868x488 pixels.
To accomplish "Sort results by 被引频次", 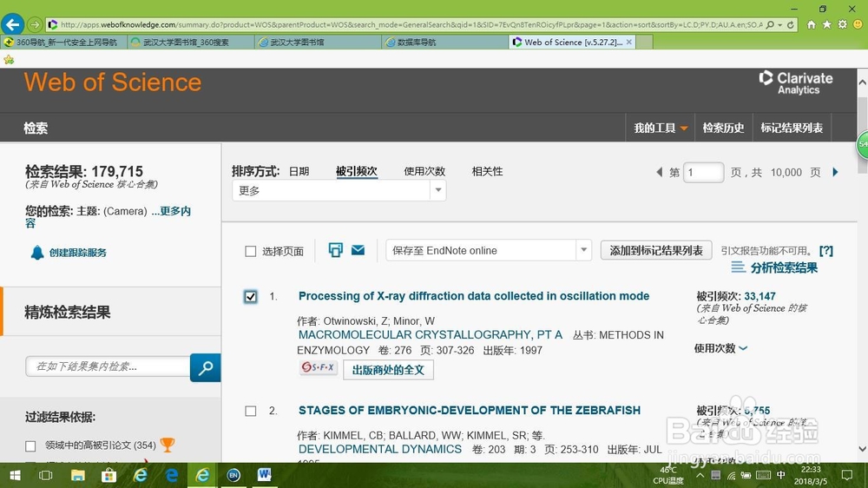I will [357, 171].
